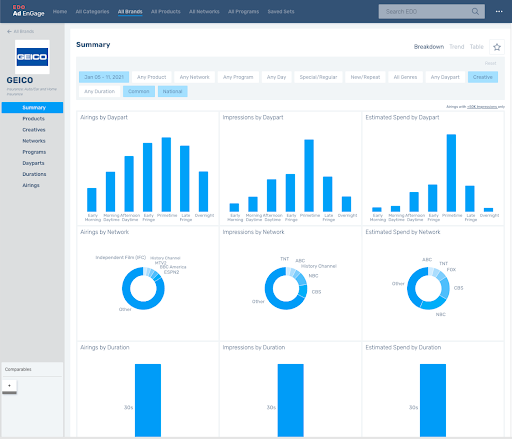Screen dimensions: 512x439
Task: Open the Special/Regular filter
Action: (318, 77)
